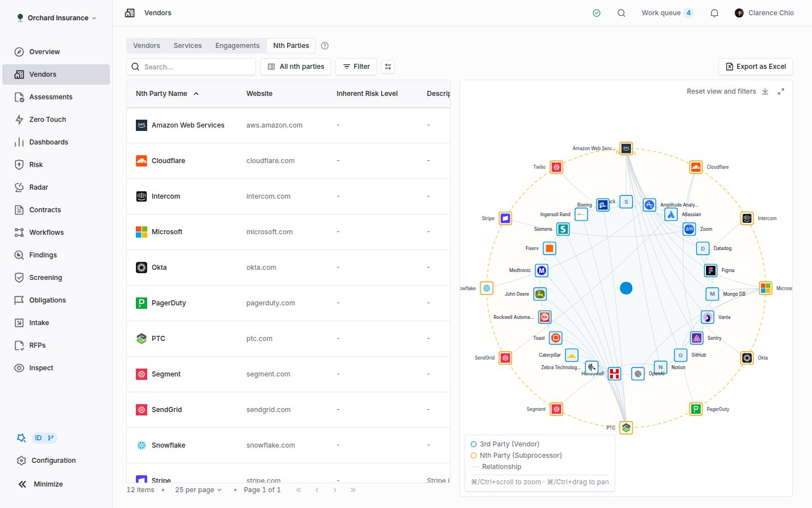The image size is (812, 508).
Task: Go to Intake in the sidebar
Action: [56, 323]
